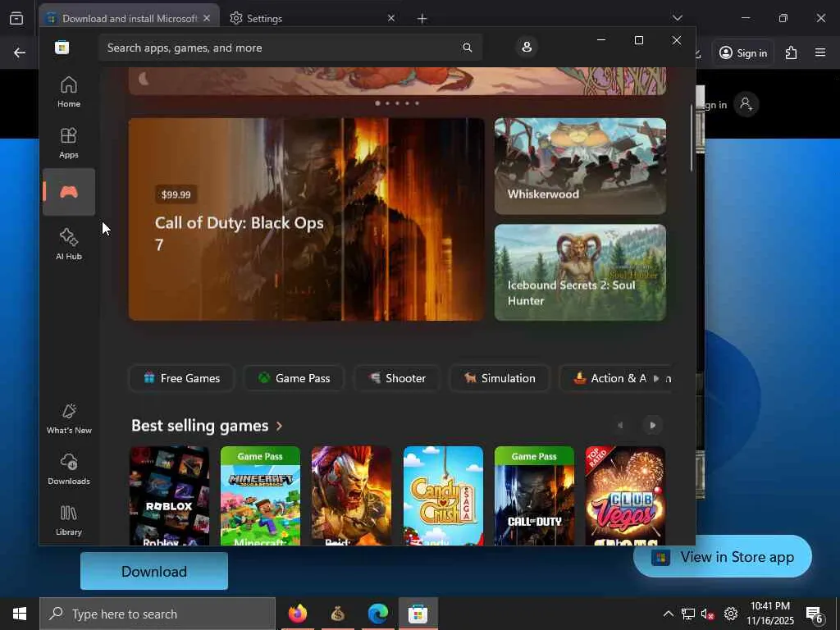
Task: Open the Windows Start menu
Action: [x=20, y=614]
